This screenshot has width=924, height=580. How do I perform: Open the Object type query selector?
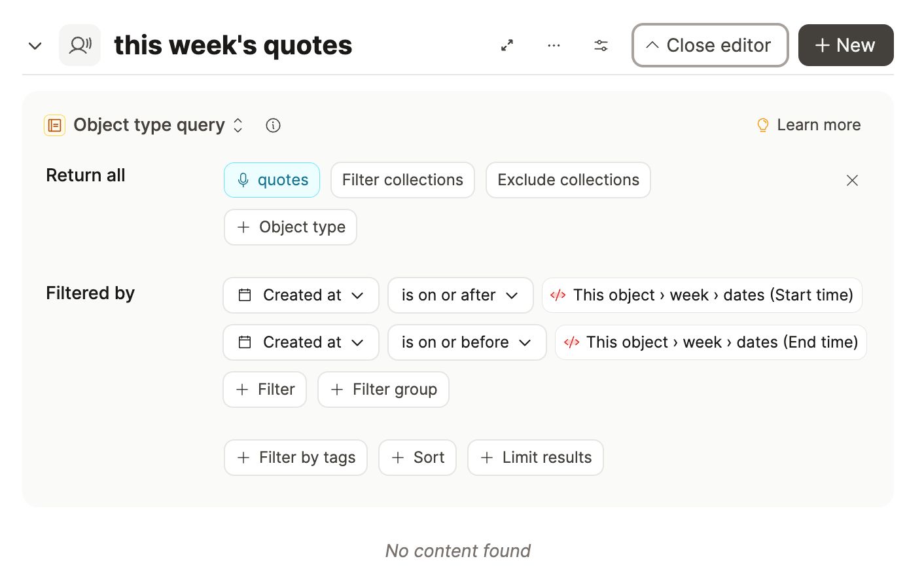pos(158,125)
